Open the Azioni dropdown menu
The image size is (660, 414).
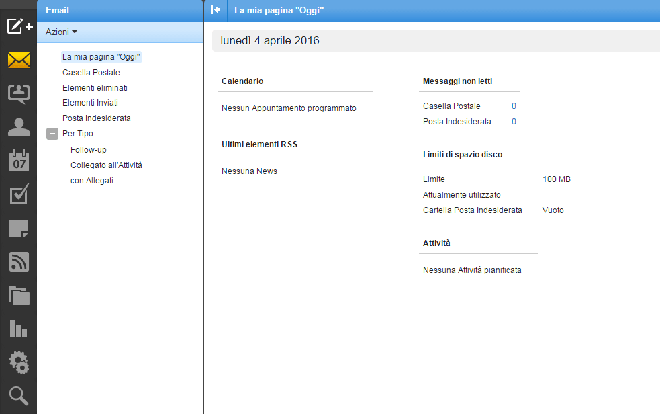click(x=61, y=33)
